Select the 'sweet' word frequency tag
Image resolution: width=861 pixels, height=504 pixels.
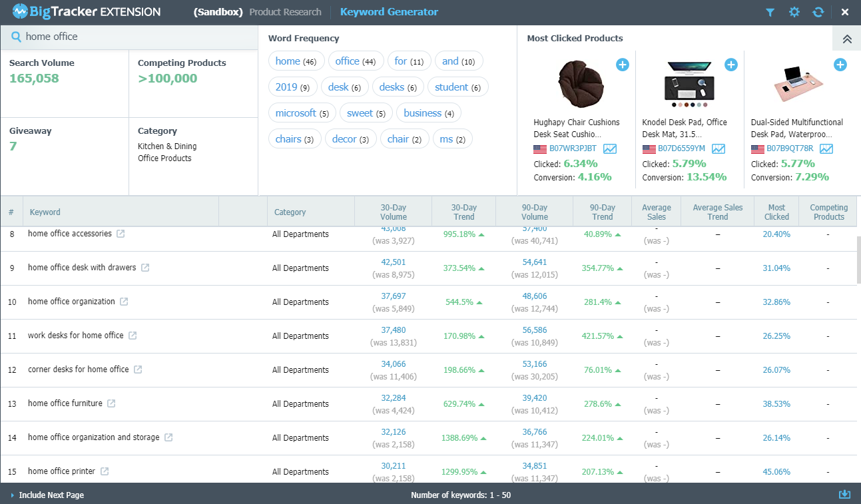[x=366, y=113]
